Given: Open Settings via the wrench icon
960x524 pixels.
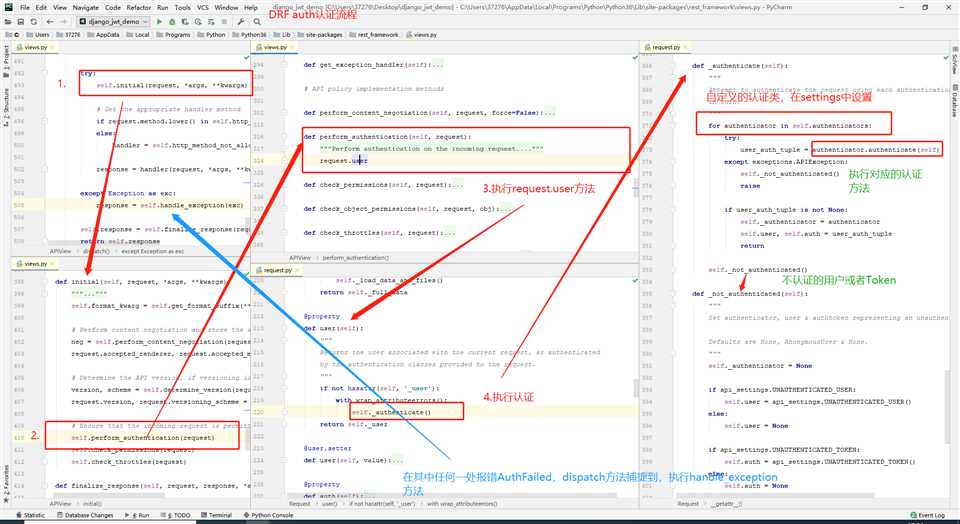Looking at the screenshot, I should tap(241, 21).
